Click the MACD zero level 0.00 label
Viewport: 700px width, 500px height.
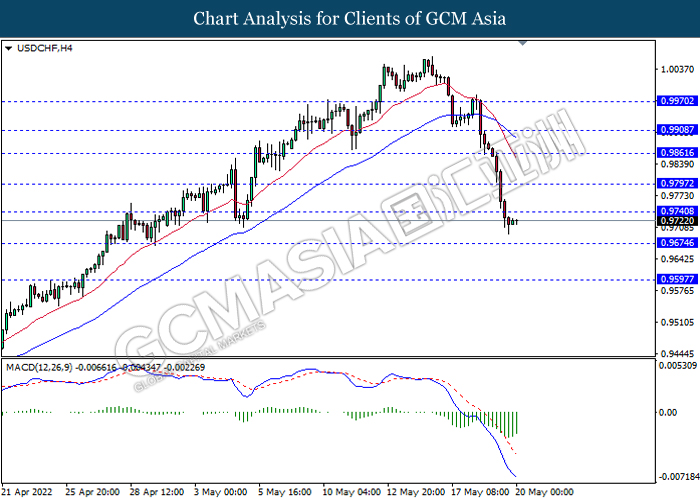click(668, 412)
